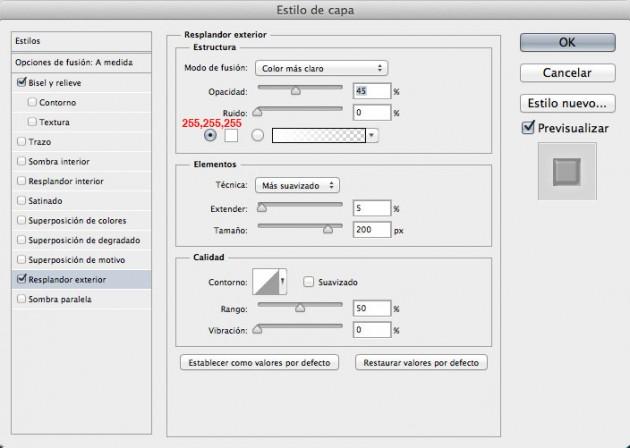Check the Resplandor interior checkbox
This screenshot has height=448, width=630.
coord(22,181)
